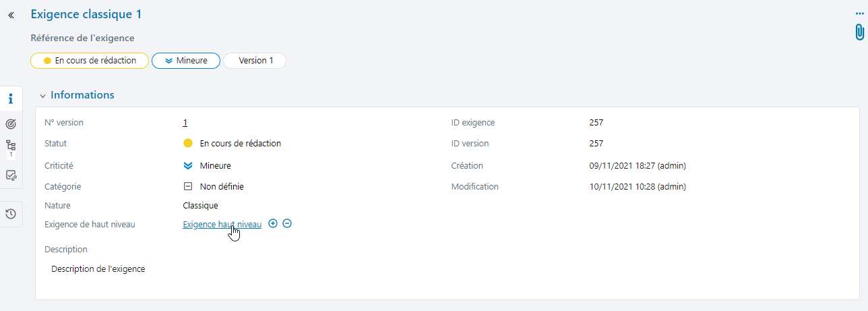The height and width of the screenshot is (311, 868).
Task: Open the target coverage icon in sidebar
Action: point(11,124)
